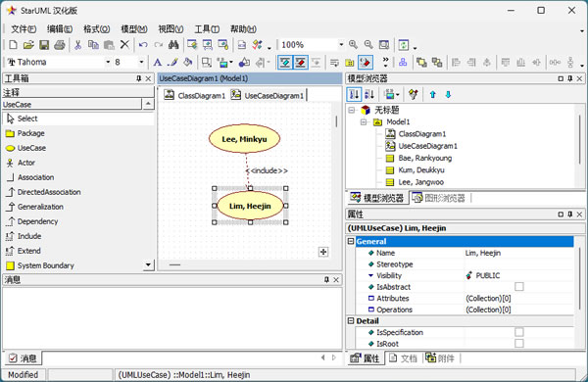This screenshot has height=382, width=588.
Task: Toggle the first highlighted show-stereotype toolbar button
Action: (x=285, y=63)
